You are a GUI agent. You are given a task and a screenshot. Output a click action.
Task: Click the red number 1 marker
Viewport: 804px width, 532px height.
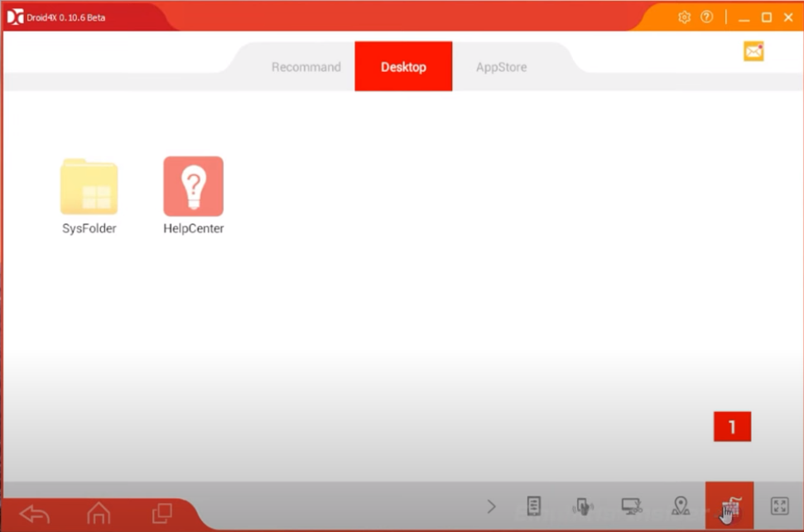[x=732, y=427]
